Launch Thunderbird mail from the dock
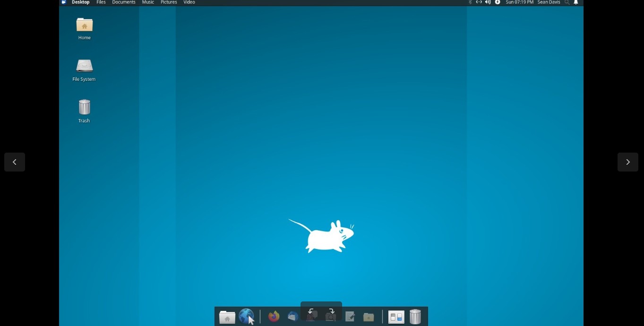The image size is (644, 326). (293, 317)
